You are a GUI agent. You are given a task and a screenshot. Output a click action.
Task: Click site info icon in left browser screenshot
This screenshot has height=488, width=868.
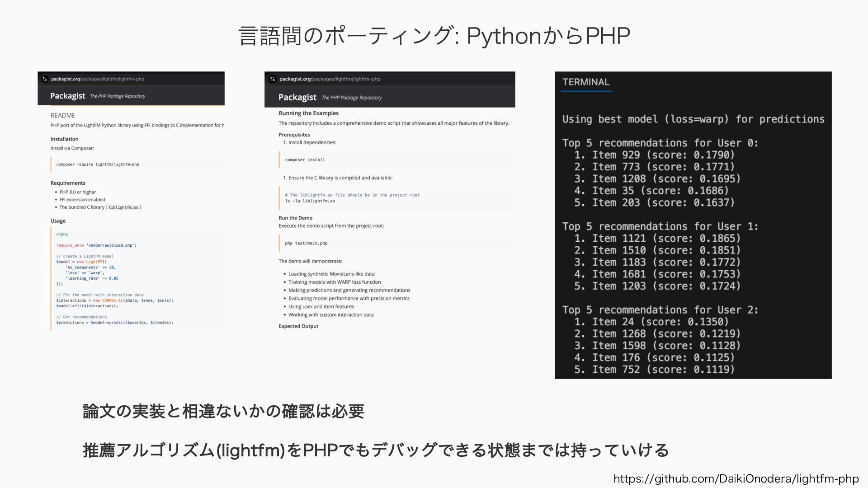click(x=44, y=79)
